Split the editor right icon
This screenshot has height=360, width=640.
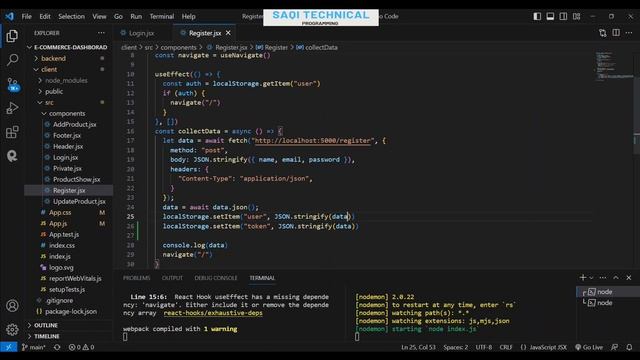[616, 33]
